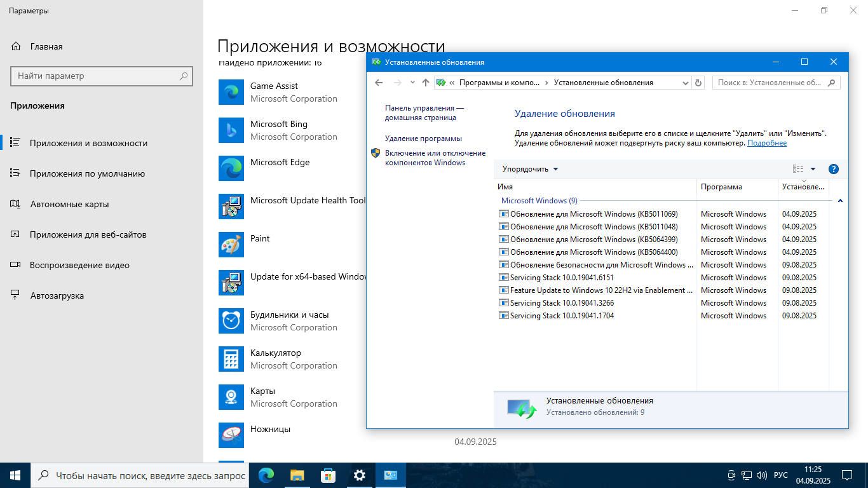
Task: Open the notification center icon
Action: pyautogui.click(x=846, y=475)
